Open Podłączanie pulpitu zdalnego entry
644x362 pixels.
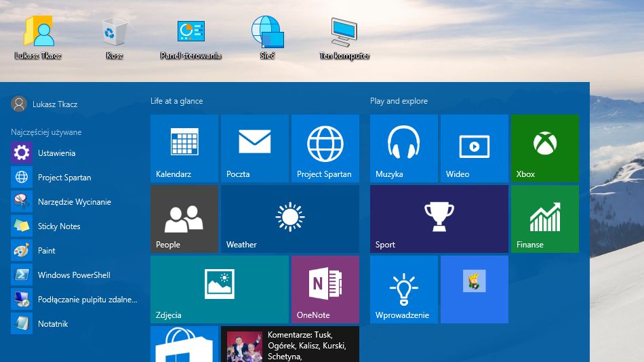tap(75, 300)
